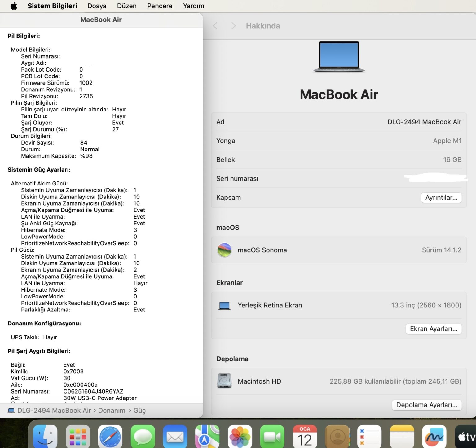Click the Donanım Konfigürasyonu heading
This screenshot has height=448, width=476.
tap(44, 324)
